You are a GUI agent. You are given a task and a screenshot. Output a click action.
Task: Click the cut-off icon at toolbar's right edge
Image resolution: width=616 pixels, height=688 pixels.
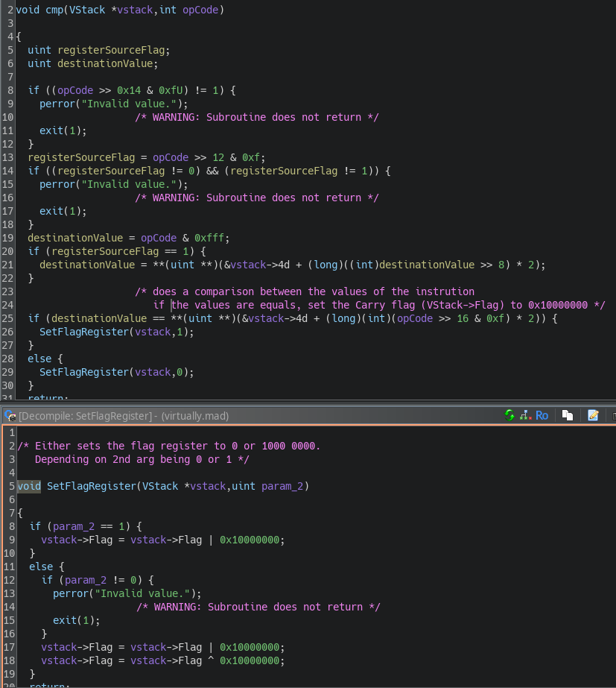point(612,416)
